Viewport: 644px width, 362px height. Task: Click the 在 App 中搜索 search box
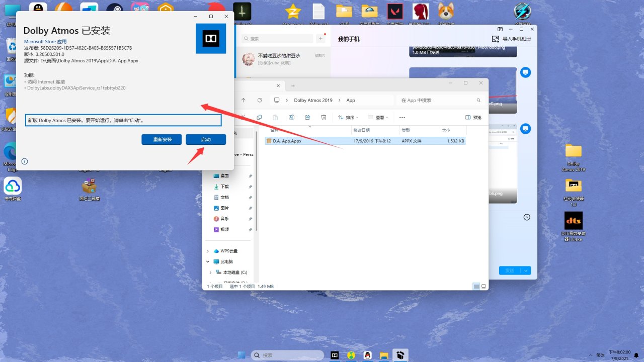[441, 100]
